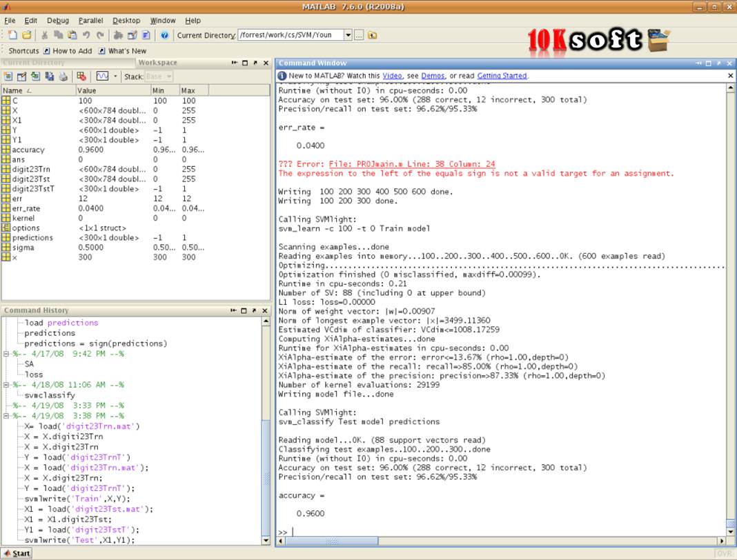Click the MATLAB Start button
Screen dimensions: 737x560
tap(17, 553)
